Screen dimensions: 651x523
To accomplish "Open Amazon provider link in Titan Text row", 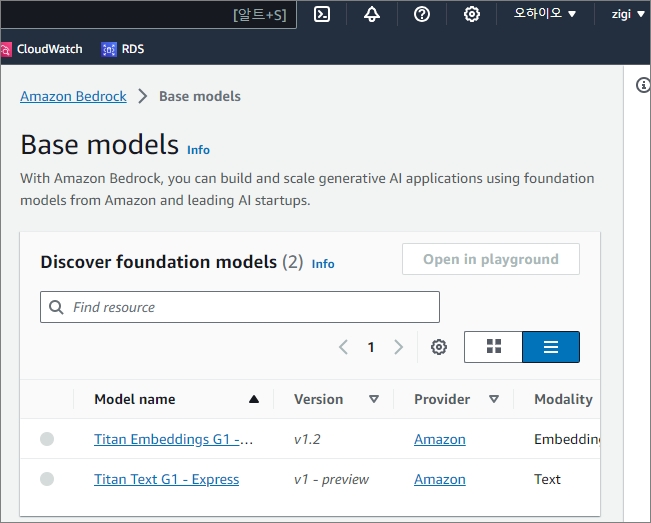I will point(440,479).
